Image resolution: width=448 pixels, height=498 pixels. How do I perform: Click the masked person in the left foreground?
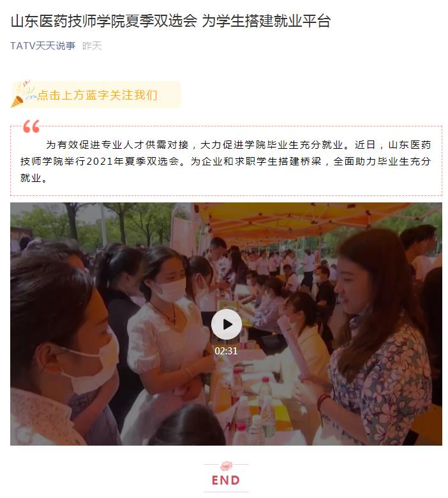tap(64, 349)
